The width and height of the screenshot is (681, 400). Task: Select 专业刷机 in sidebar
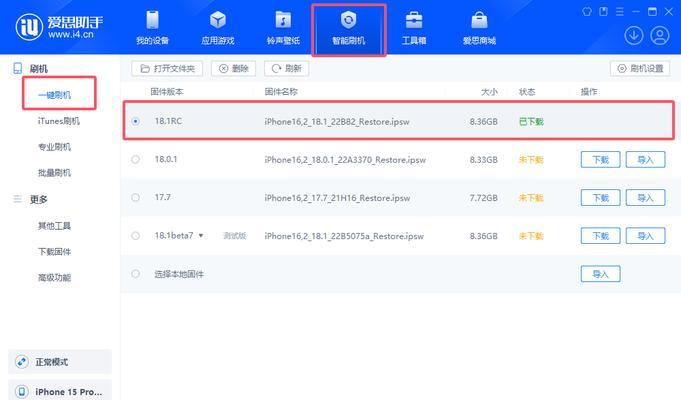pos(55,147)
